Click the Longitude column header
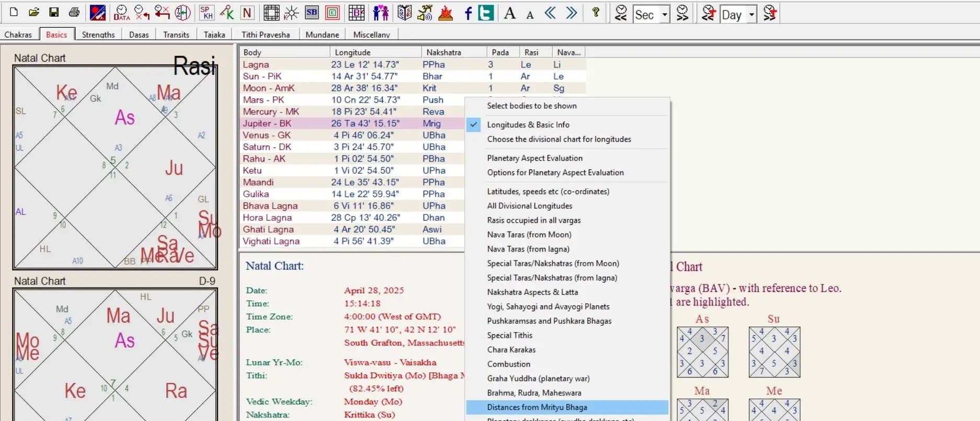This screenshot has width=980, height=421. point(352,52)
